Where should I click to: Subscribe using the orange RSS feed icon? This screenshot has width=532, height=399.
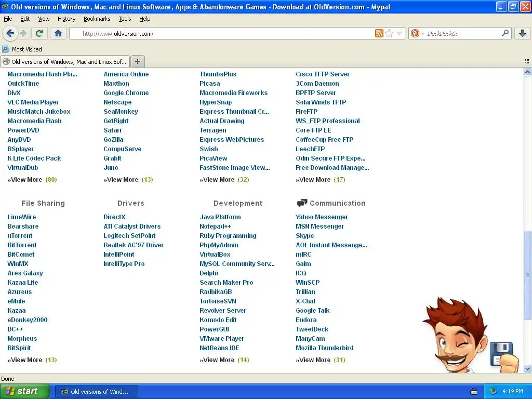(379, 33)
